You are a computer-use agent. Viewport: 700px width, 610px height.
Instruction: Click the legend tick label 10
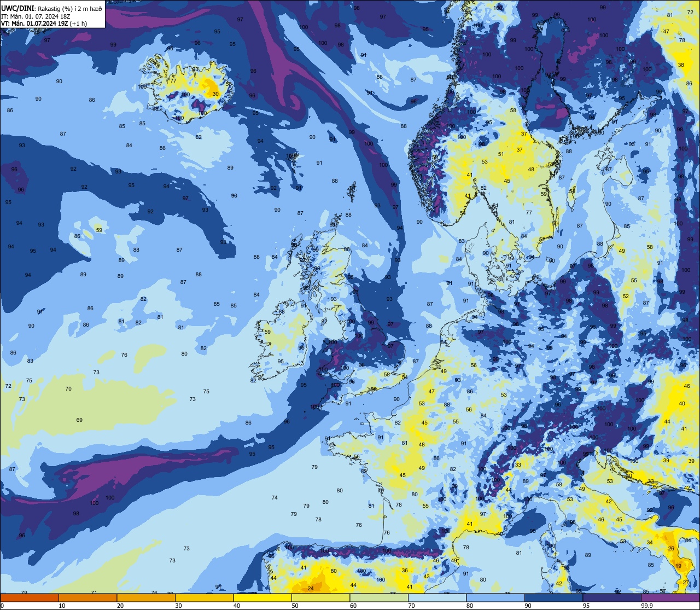point(62,606)
